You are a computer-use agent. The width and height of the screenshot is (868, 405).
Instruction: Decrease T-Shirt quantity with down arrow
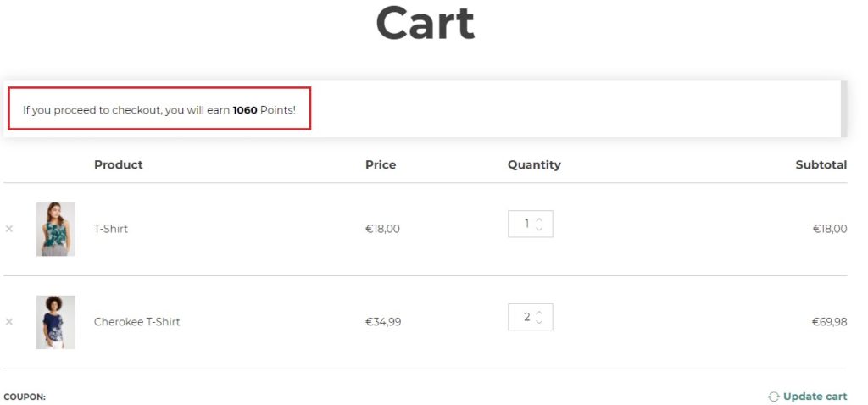(539, 228)
